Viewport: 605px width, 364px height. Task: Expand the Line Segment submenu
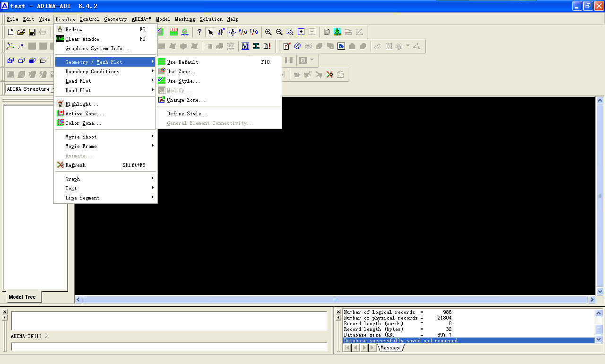coord(105,198)
